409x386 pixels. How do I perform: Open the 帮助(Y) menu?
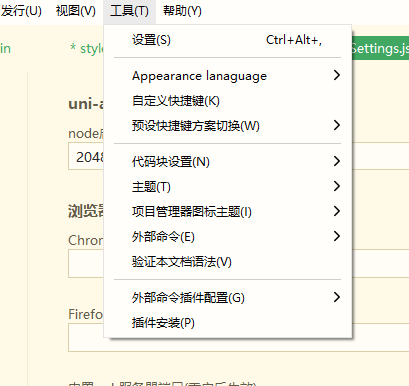182,11
